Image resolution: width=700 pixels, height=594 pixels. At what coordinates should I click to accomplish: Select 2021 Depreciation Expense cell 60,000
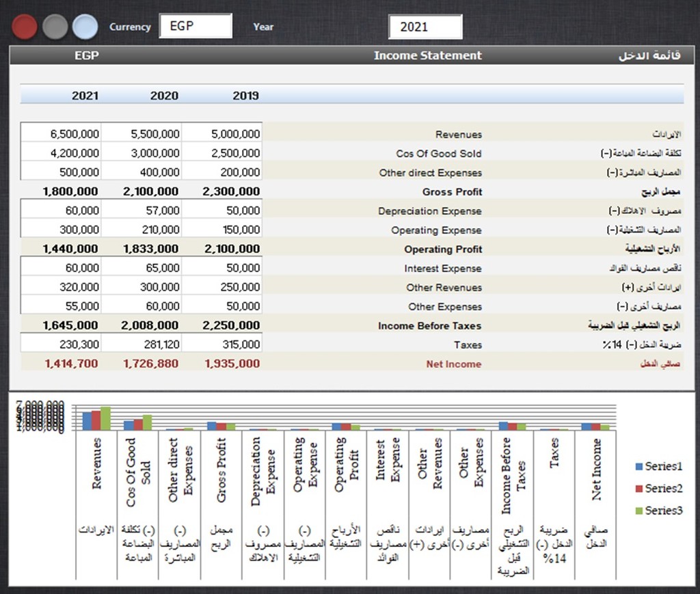pyautogui.click(x=61, y=211)
